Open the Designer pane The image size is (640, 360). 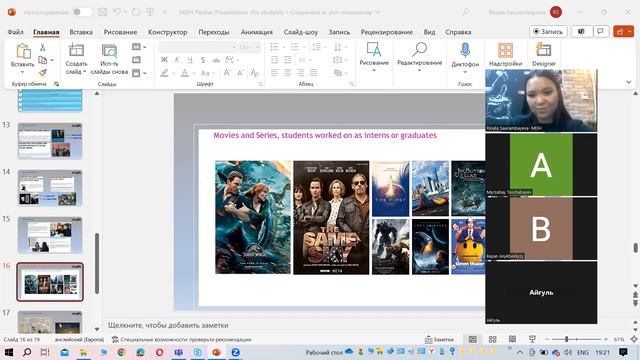(543, 54)
